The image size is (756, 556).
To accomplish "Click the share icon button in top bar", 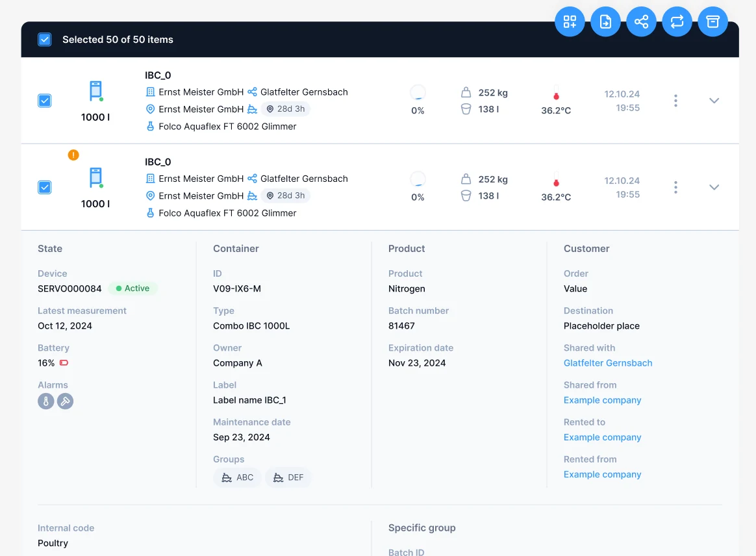I will pyautogui.click(x=641, y=21).
